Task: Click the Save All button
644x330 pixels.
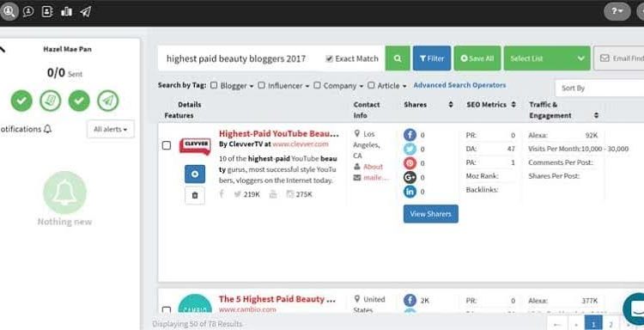Action: (477, 58)
